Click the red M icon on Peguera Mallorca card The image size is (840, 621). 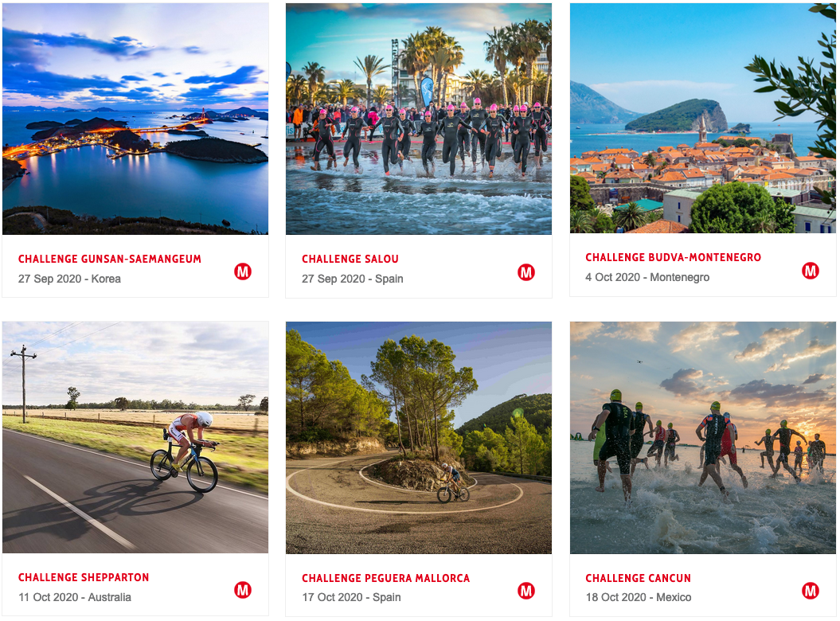coord(526,591)
